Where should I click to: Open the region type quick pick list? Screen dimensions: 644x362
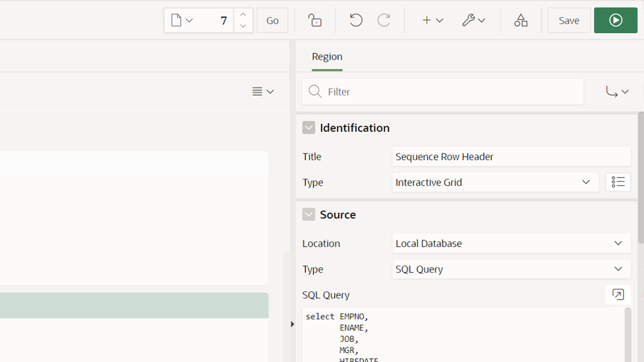[x=617, y=183]
